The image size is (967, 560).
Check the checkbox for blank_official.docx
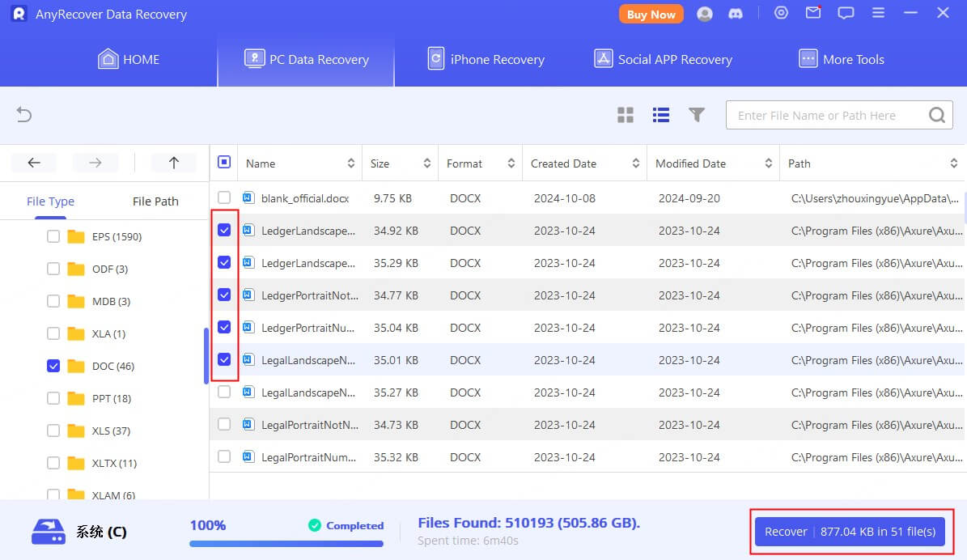coord(224,197)
